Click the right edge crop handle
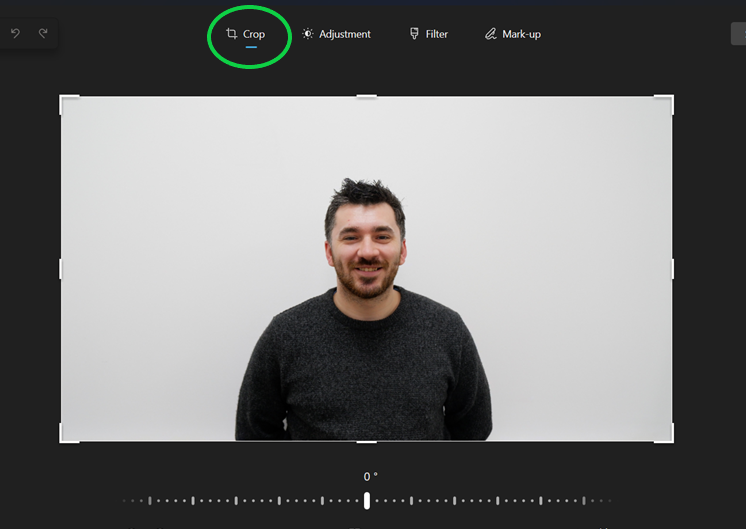The height and width of the screenshot is (529, 746). point(672,269)
